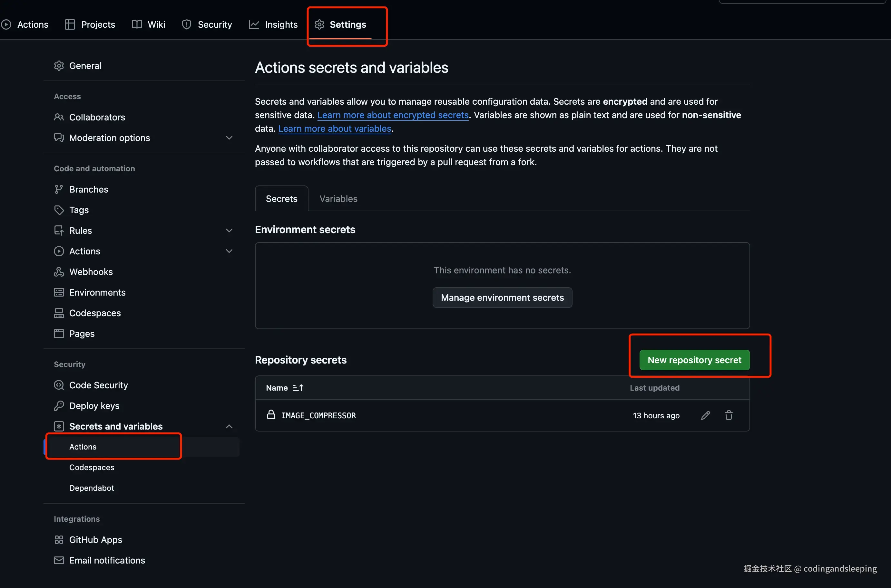This screenshot has height=588, width=891.
Task: Click the sort arrow icon beside Name
Action: [298, 388]
